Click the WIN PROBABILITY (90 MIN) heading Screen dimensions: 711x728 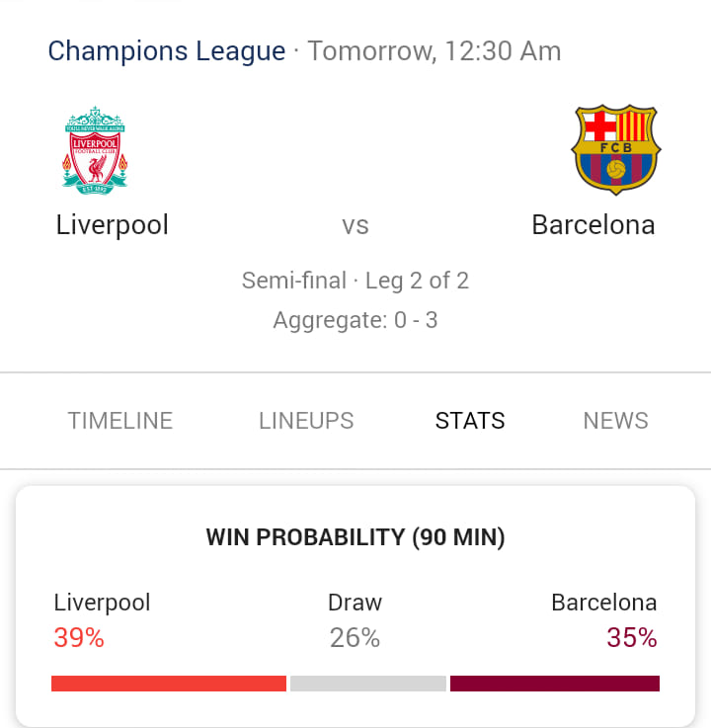(x=355, y=537)
